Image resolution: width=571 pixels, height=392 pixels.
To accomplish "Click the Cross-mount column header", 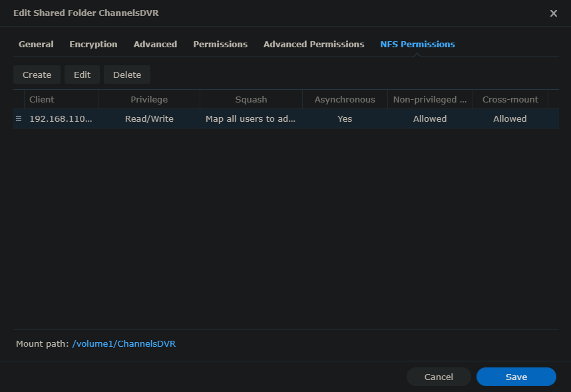I will 510,99.
